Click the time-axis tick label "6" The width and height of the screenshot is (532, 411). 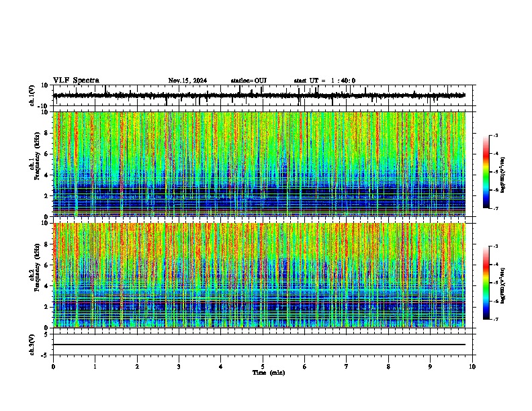tap(305, 367)
